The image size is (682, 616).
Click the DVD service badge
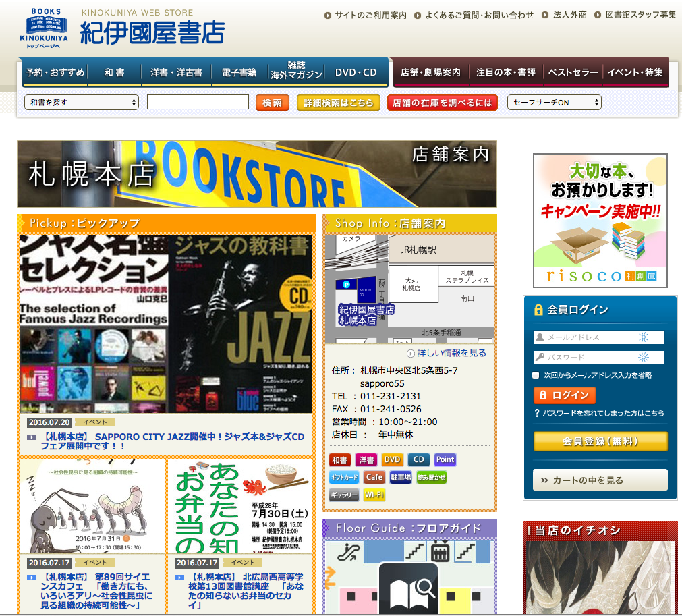(393, 460)
